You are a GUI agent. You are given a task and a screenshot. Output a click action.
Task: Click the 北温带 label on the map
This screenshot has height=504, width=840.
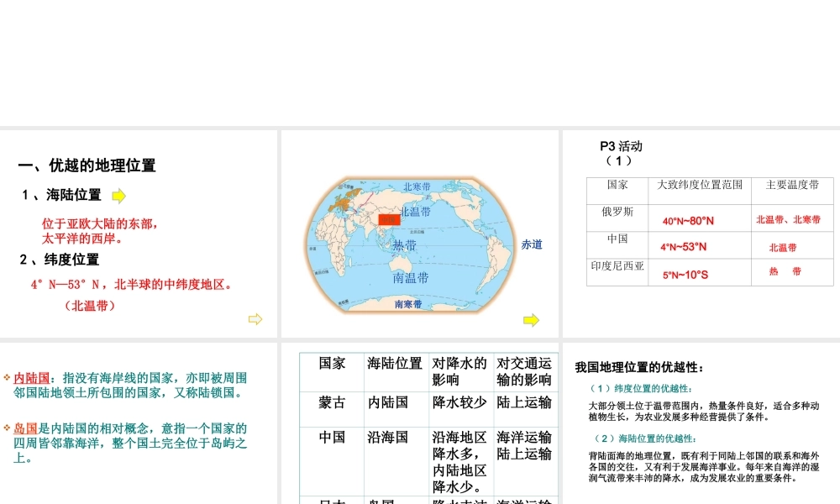(416, 212)
